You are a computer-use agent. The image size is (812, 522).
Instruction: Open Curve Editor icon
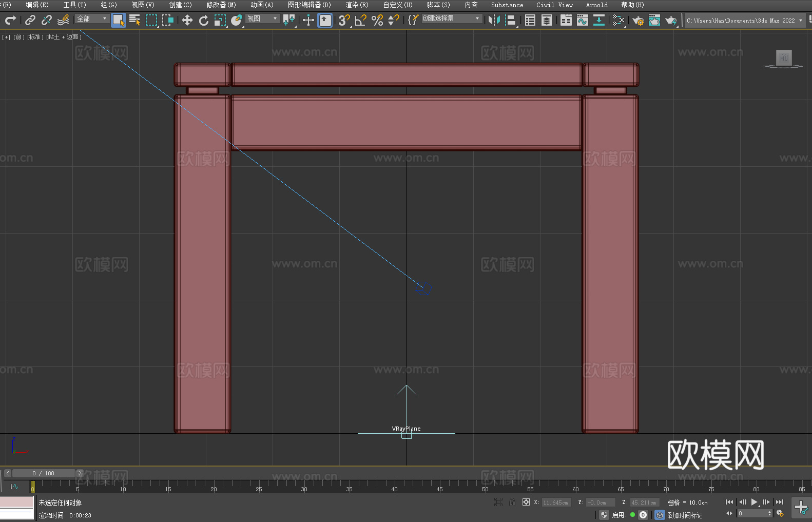coord(583,20)
